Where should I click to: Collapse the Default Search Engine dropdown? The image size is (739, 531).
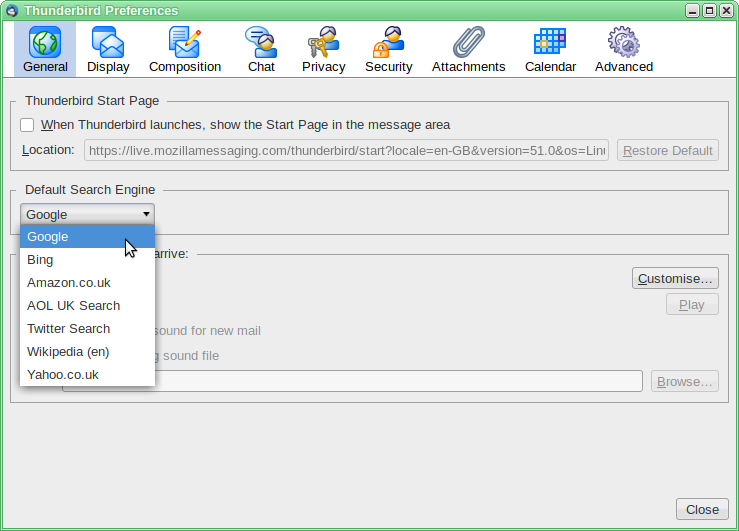[87, 214]
